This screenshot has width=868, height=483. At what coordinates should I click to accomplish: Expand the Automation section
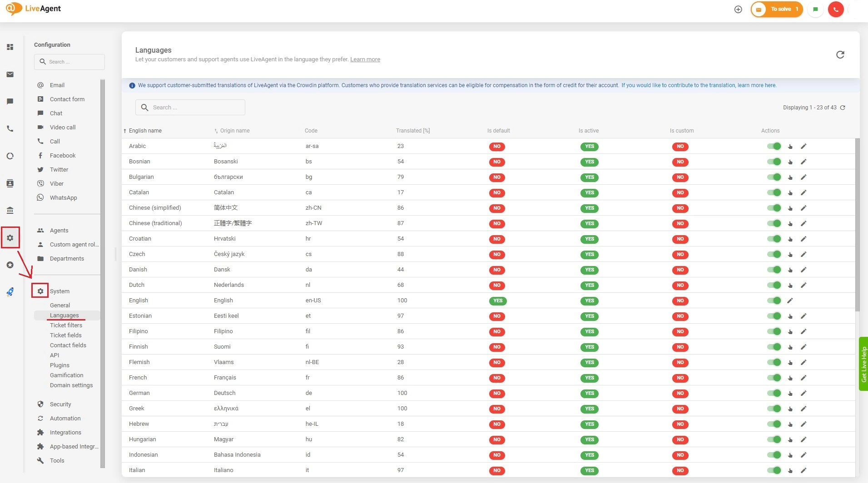click(65, 419)
